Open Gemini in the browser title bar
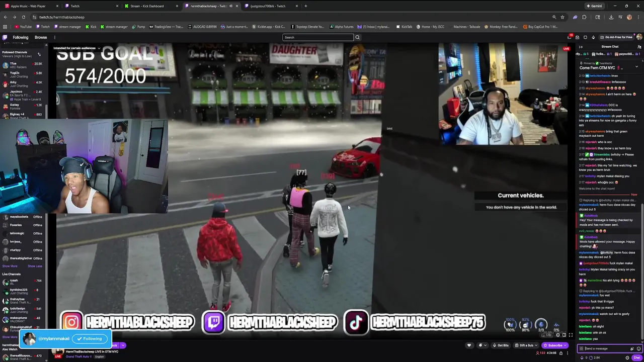The height and width of the screenshot is (362, 644). [x=594, y=6]
